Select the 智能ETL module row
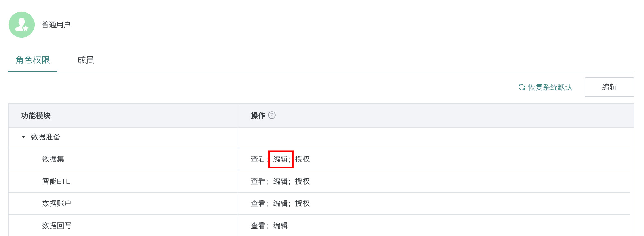Image resolution: width=644 pixels, height=236 pixels. pos(56,181)
